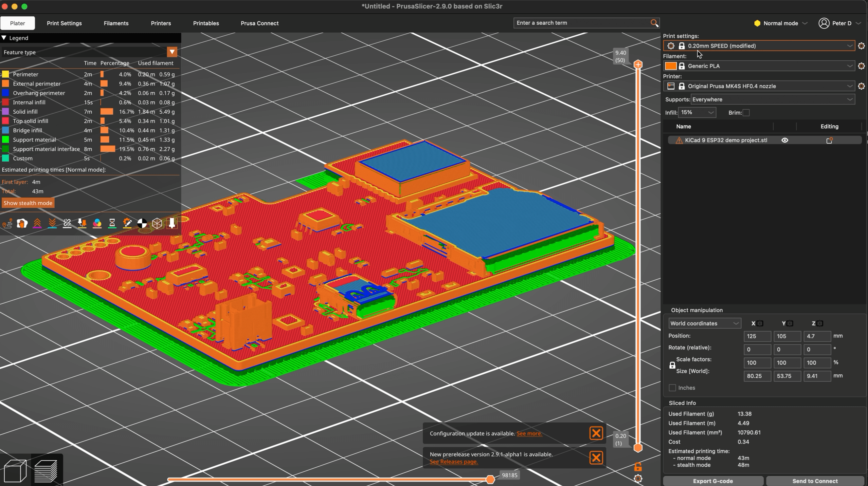Open the Filaments tab
868x486 pixels.
pos(116,23)
